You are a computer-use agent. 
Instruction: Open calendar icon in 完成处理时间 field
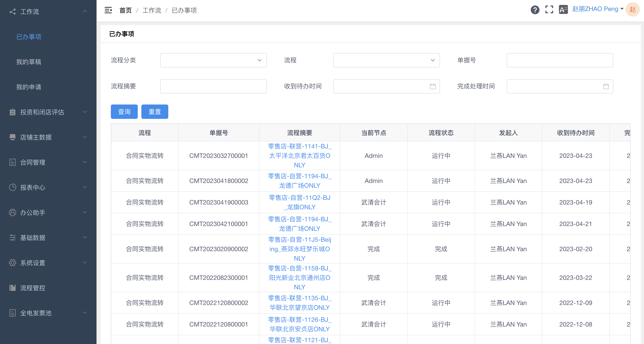606,86
